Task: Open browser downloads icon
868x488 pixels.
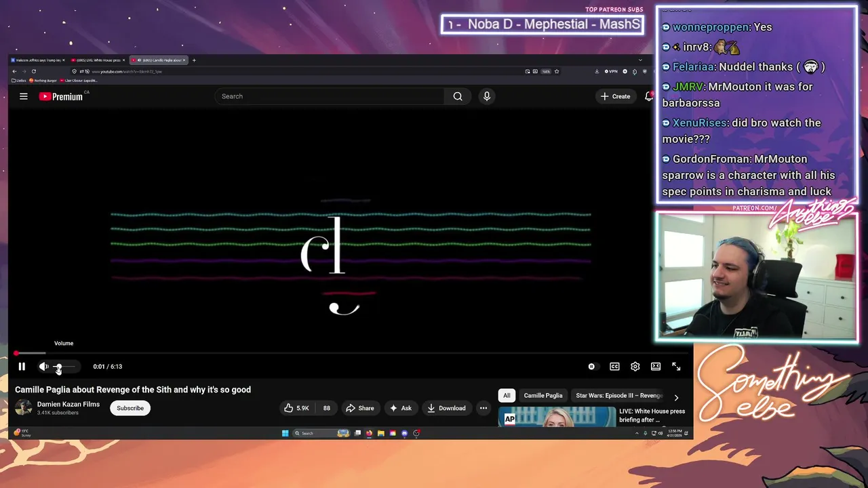Action: [x=597, y=71]
